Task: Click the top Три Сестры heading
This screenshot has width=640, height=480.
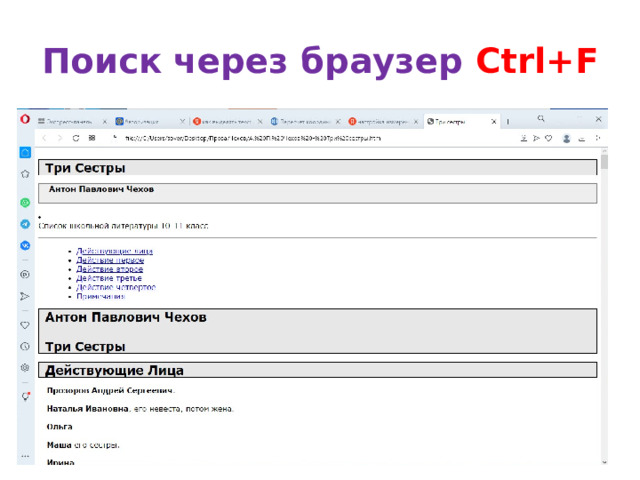Action: tap(85, 168)
